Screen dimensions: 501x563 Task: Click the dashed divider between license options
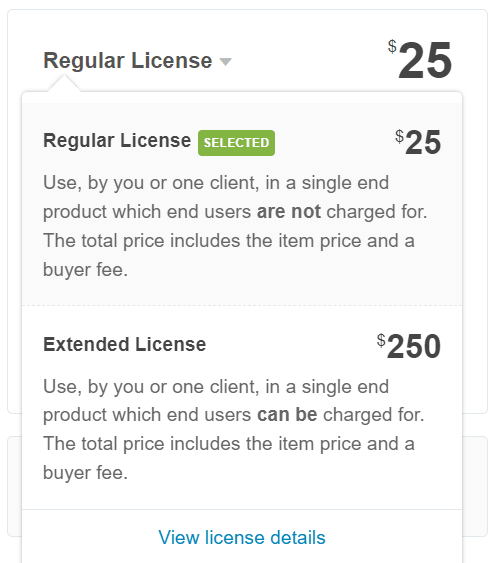click(x=242, y=306)
